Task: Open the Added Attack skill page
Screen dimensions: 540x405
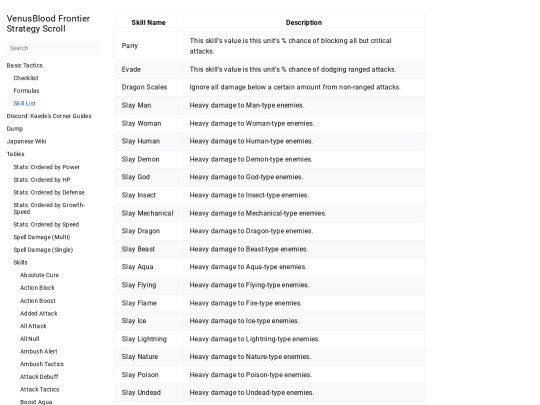Action: pyautogui.click(x=39, y=314)
